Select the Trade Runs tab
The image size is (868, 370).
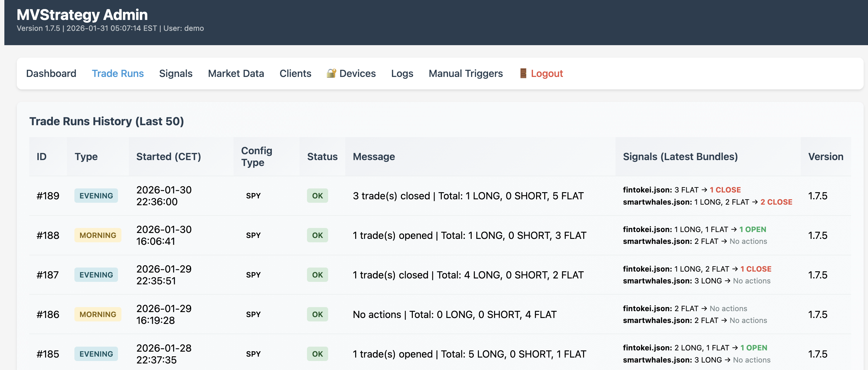point(118,73)
